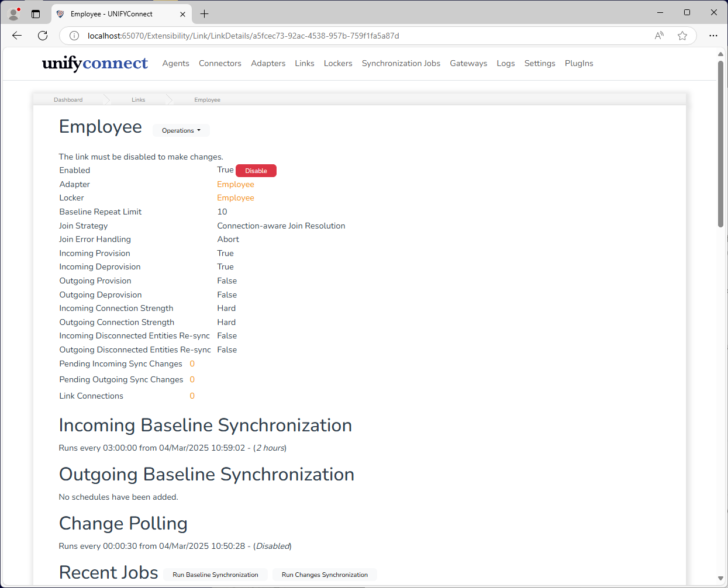Click the 'Join Error Handling' label
728x588 pixels.
[95, 239]
